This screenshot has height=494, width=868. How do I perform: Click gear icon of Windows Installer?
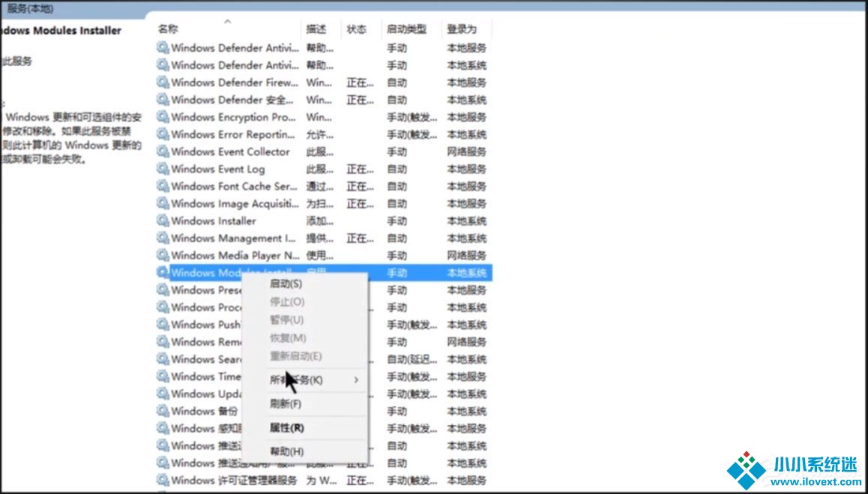coord(163,220)
